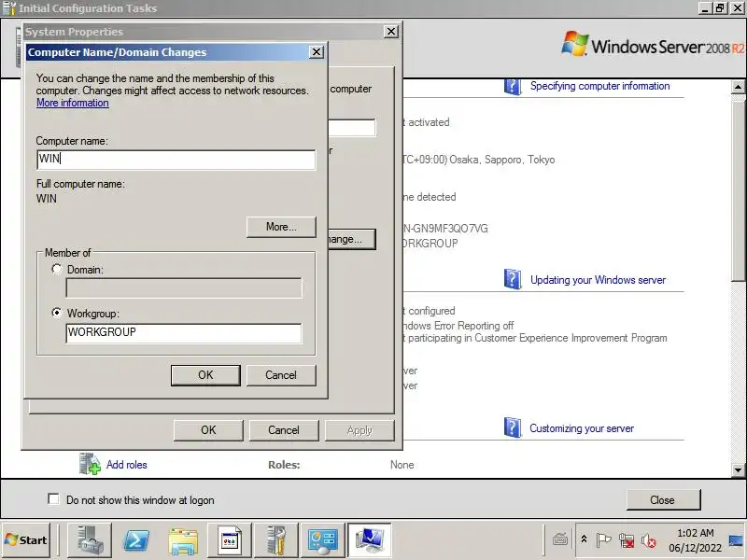Open Updating your Windows server link

[x=598, y=279]
